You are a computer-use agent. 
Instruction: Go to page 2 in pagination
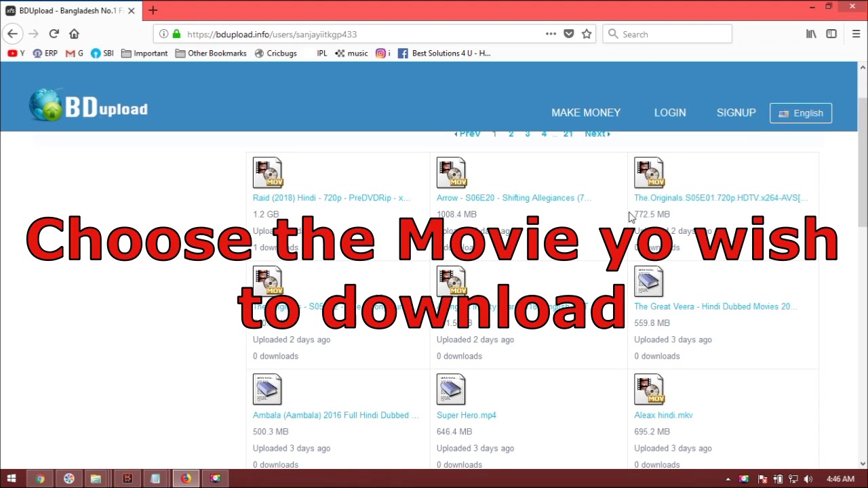511,134
